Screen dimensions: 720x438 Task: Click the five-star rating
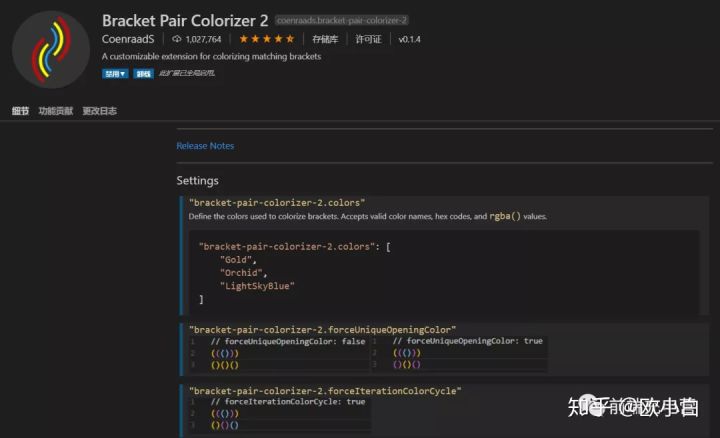click(267, 39)
